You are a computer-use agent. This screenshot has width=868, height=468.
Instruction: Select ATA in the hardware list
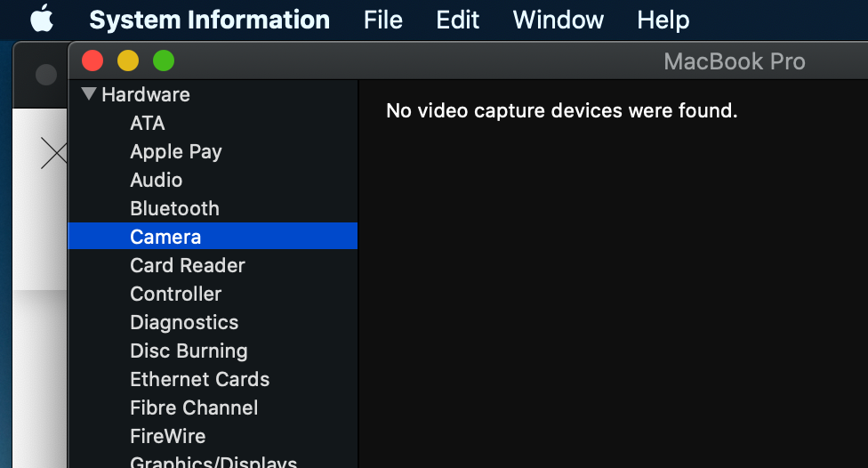148,123
